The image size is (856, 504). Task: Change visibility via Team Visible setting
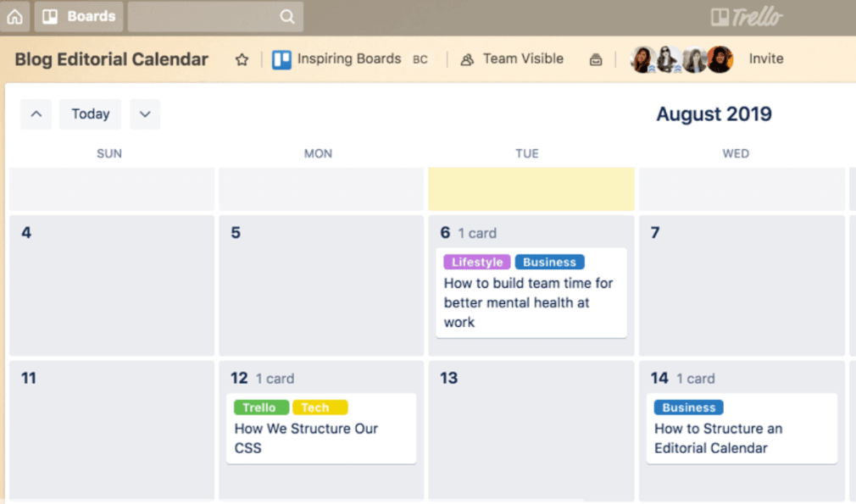[x=523, y=58]
